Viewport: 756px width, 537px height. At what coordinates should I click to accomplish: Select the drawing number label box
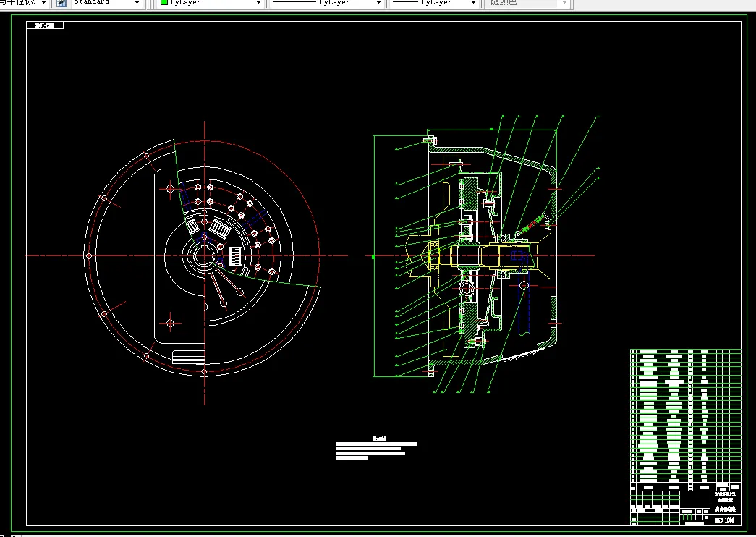tap(45, 25)
